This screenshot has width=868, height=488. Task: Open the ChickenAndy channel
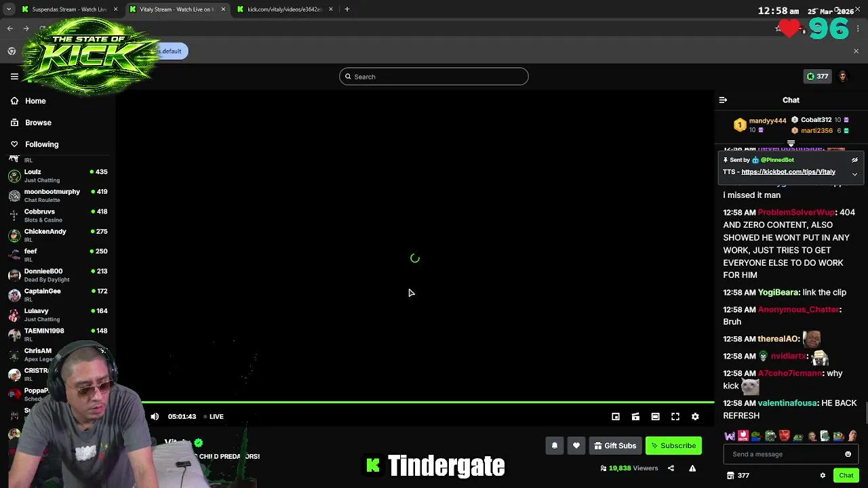point(58,235)
